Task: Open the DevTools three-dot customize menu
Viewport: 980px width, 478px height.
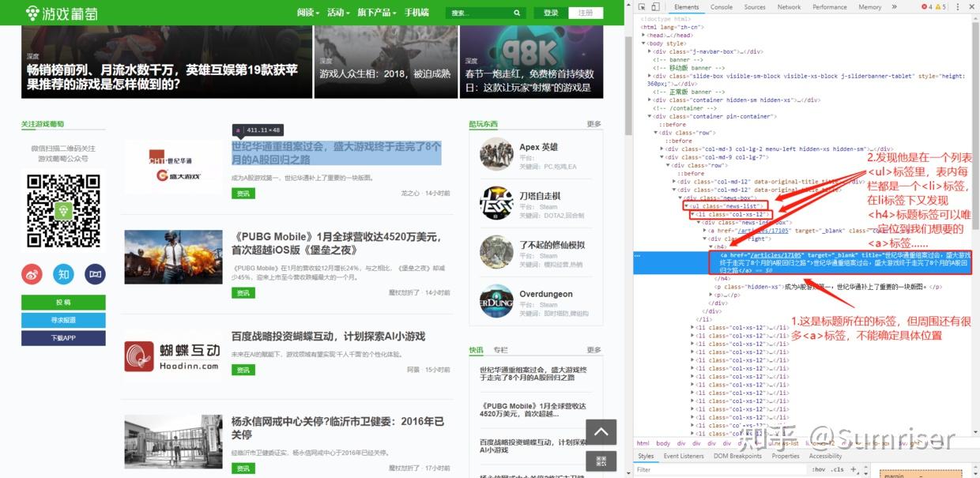Action: [957, 7]
